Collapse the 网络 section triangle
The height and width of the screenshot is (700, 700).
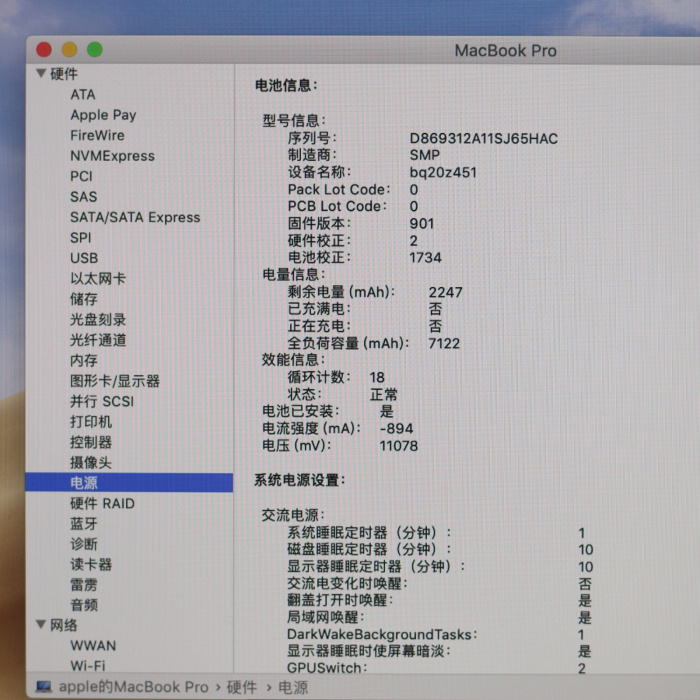coord(41,624)
